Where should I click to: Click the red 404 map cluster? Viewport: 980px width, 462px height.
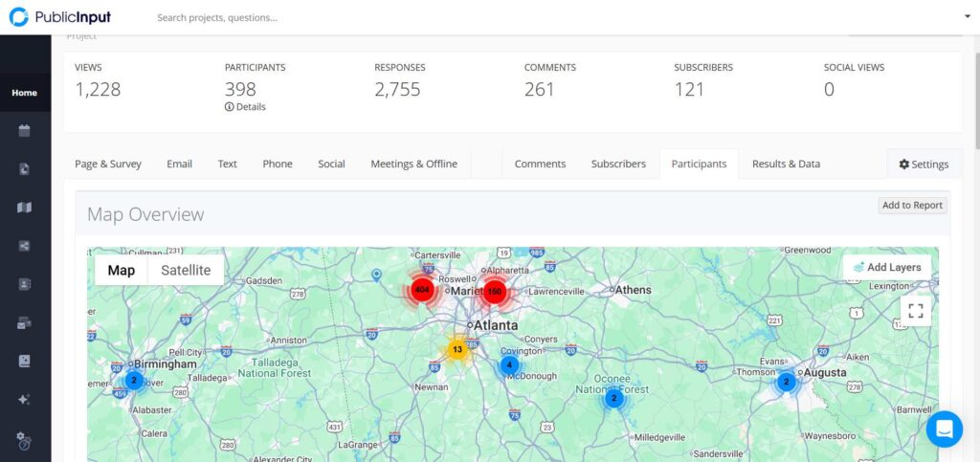coord(421,289)
